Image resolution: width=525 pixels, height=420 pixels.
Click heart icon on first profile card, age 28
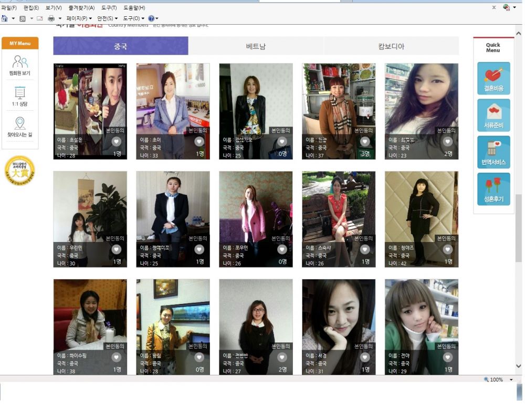click(x=117, y=141)
